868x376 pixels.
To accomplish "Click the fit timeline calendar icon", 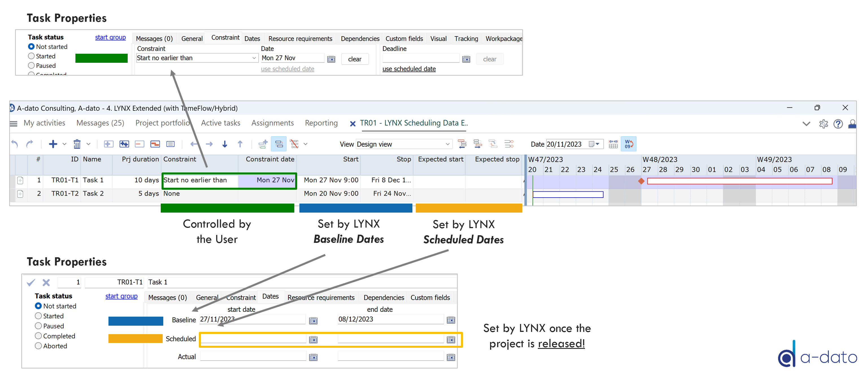I will [613, 144].
